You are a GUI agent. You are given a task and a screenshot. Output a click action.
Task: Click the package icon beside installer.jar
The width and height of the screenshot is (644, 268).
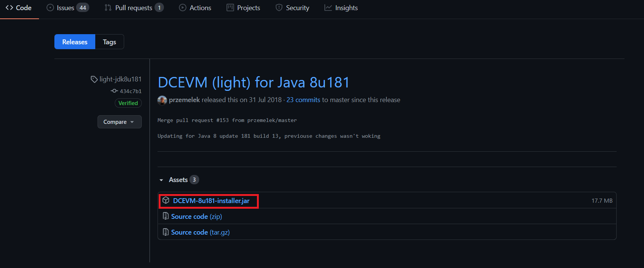coord(166,200)
